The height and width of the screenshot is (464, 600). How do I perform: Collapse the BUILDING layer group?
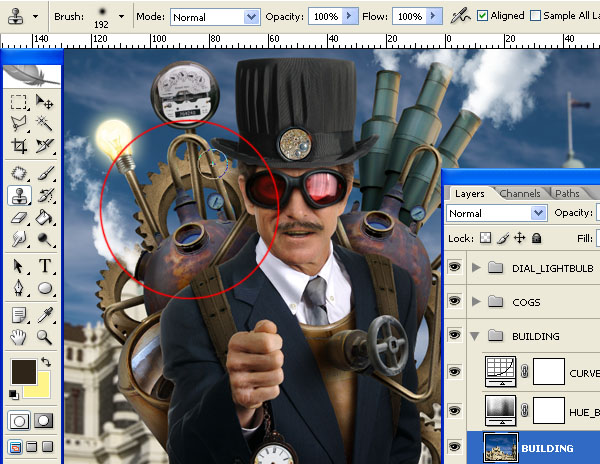[475, 336]
